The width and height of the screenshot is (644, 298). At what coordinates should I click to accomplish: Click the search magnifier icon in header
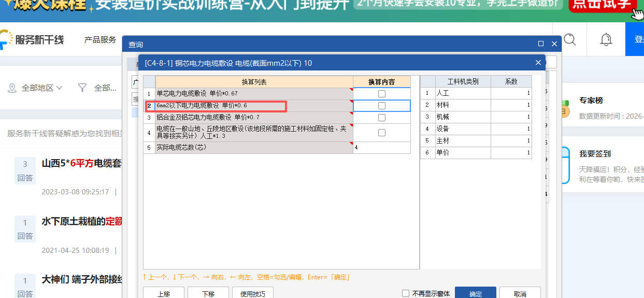click(x=570, y=39)
